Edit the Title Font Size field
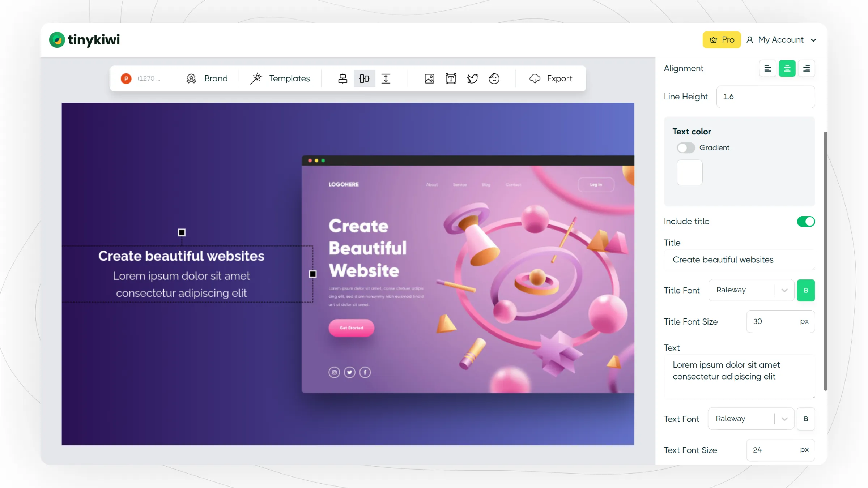Image resolution: width=868 pixels, height=488 pixels. 780,321
